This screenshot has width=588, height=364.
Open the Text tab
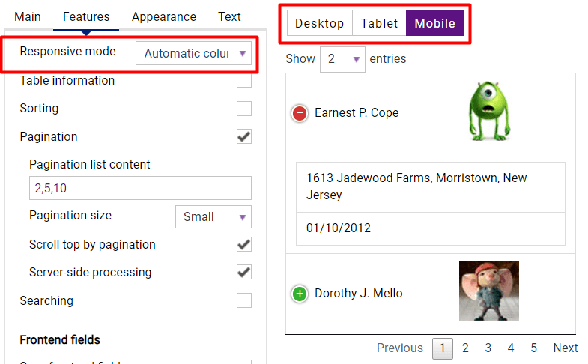pyautogui.click(x=229, y=17)
